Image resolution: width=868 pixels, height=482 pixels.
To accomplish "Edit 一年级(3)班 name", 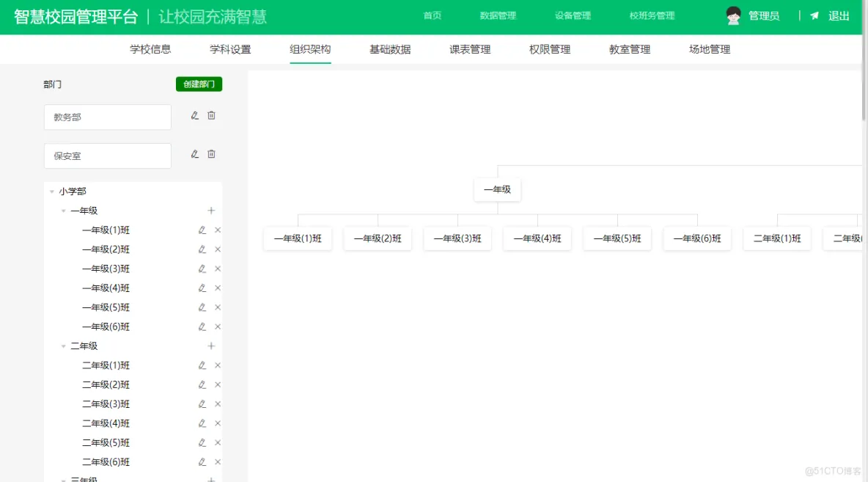I will [202, 269].
